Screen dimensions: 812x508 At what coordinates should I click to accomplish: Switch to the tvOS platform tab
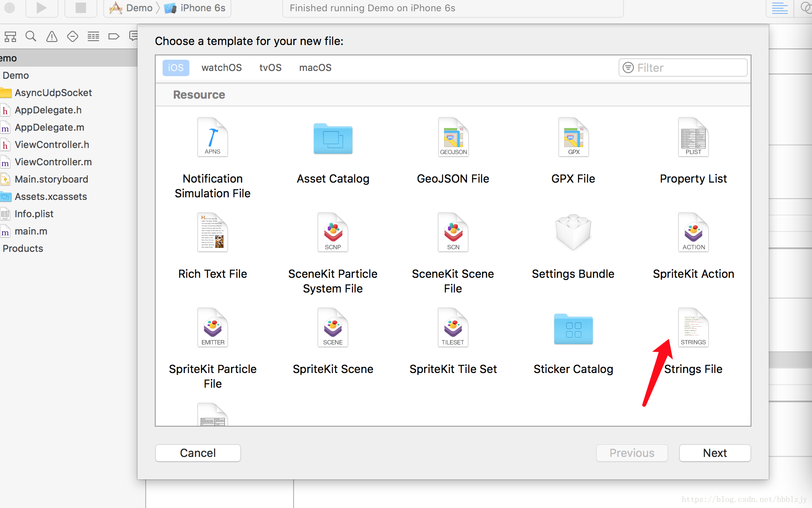click(270, 68)
